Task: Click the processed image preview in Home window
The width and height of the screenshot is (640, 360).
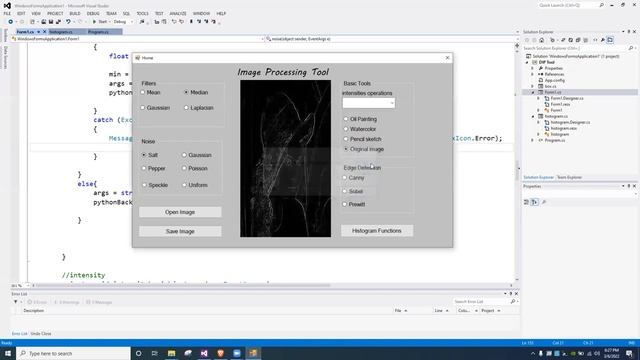Action: [285, 158]
